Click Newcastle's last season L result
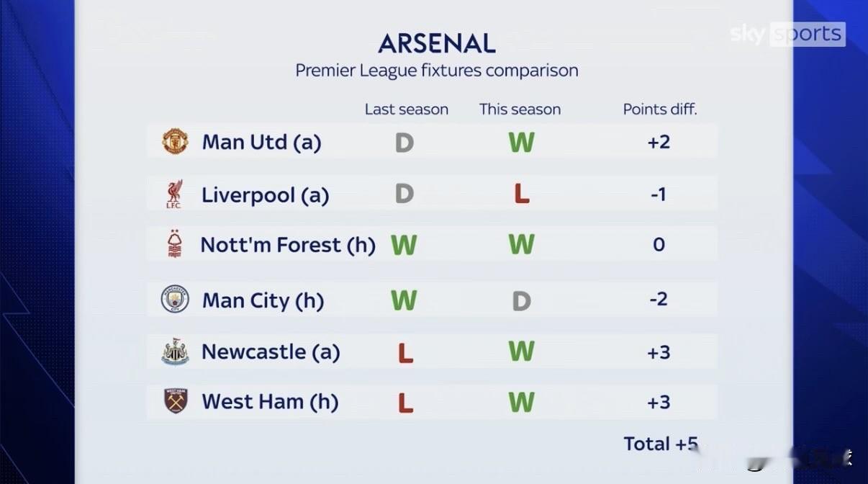The width and height of the screenshot is (868, 484). point(405,352)
